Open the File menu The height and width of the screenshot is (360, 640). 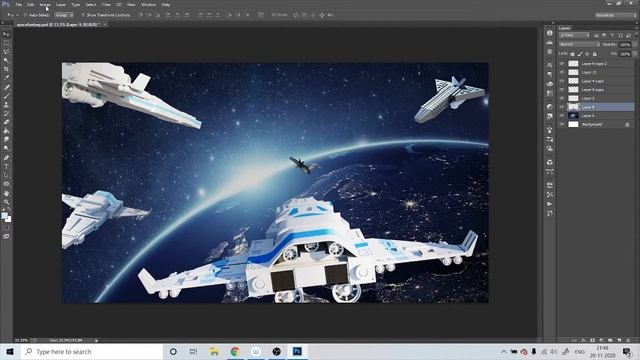pyautogui.click(x=19, y=4)
